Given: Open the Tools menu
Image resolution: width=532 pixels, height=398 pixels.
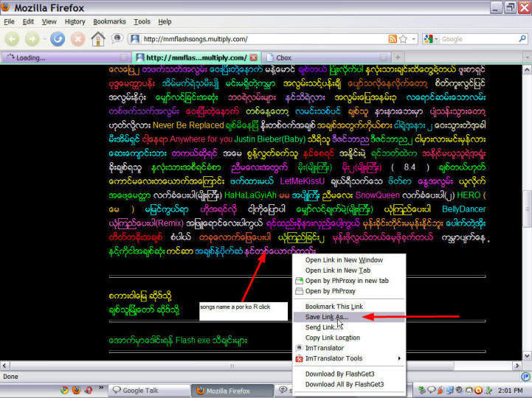Looking at the screenshot, I should 142,21.
